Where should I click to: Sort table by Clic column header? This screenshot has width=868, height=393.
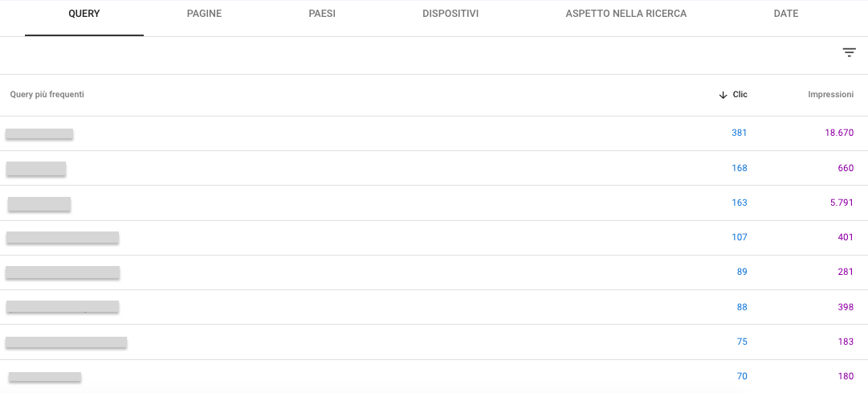pyautogui.click(x=740, y=95)
